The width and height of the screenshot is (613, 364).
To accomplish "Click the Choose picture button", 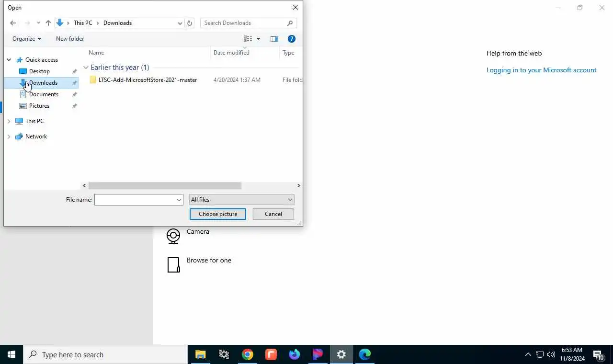I will click(218, 214).
